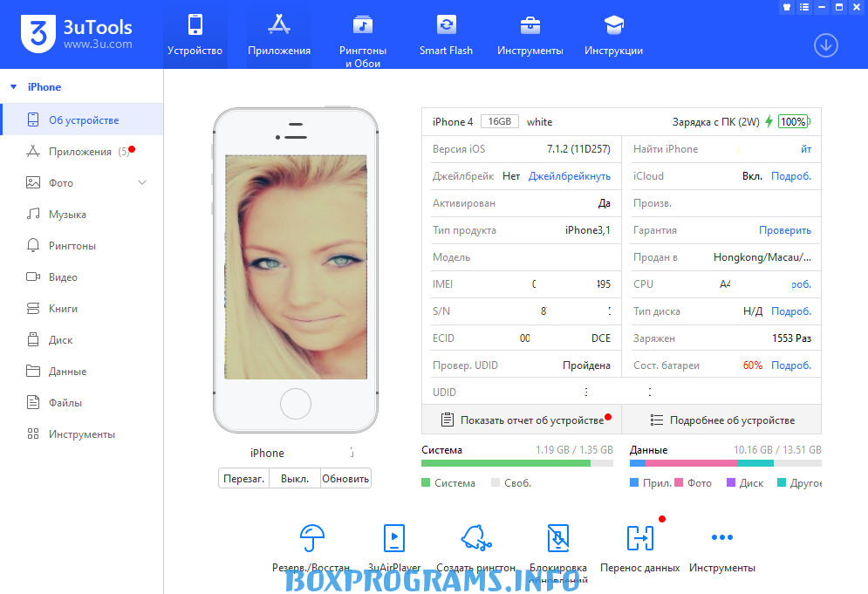Launch 3uAirPlayer icon
Image resolution: width=868 pixels, height=594 pixels.
point(394,538)
